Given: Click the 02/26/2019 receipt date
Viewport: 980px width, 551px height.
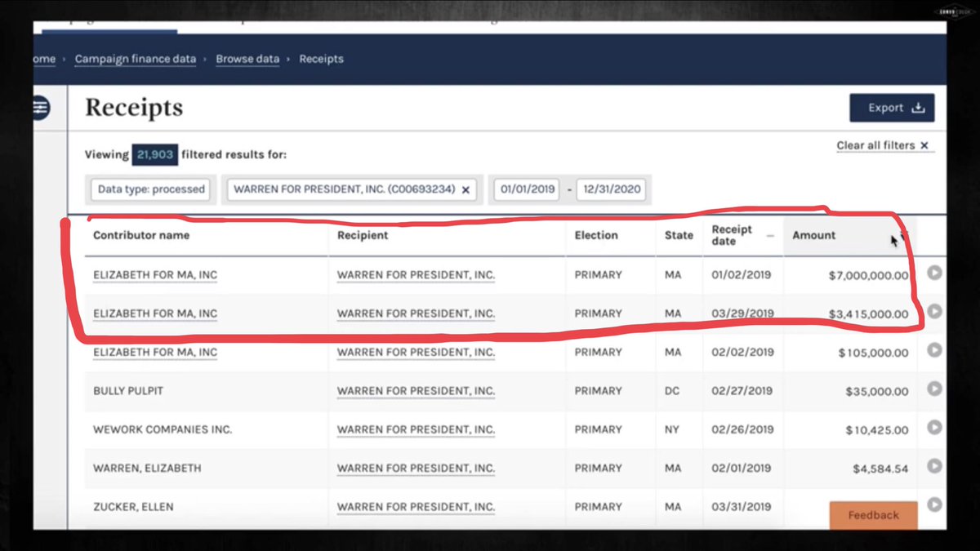Looking at the screenshot, I should coord(742,429).
